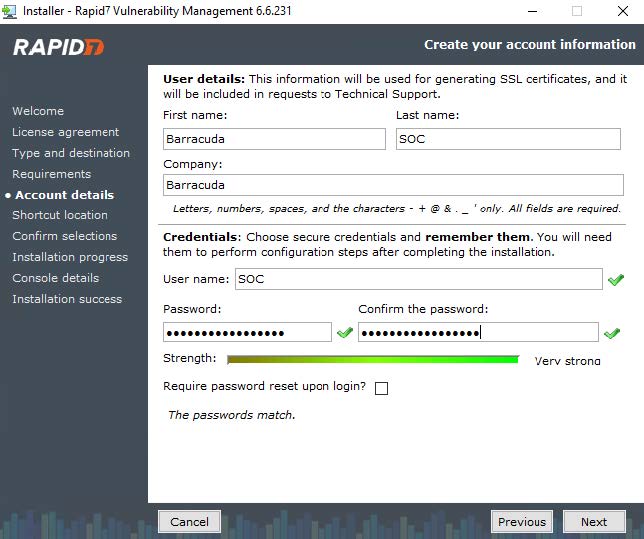644x539 pixels.
Task: Go to the Installation progress step
Action: (x=70, y=257)
